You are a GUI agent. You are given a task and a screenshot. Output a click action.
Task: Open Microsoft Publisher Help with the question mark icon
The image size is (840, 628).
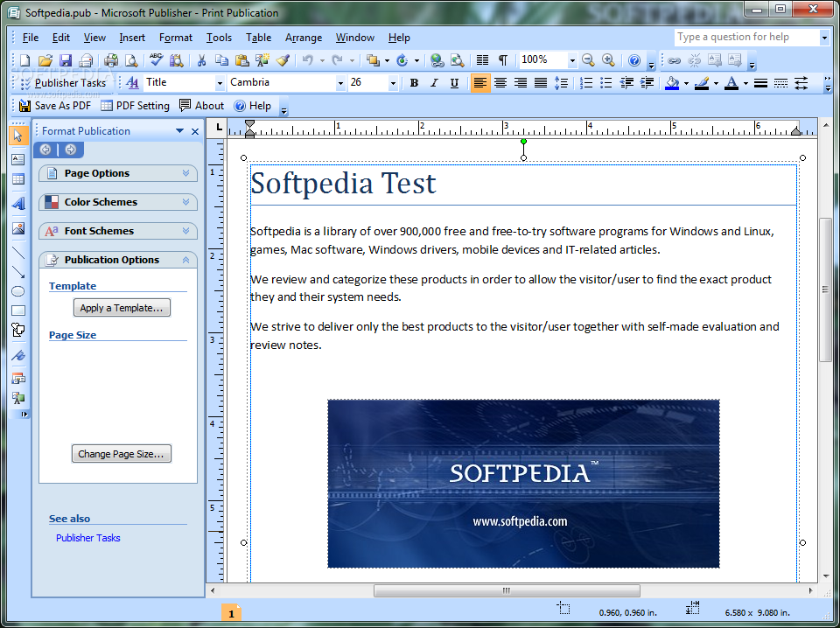[x=634, y=60]
